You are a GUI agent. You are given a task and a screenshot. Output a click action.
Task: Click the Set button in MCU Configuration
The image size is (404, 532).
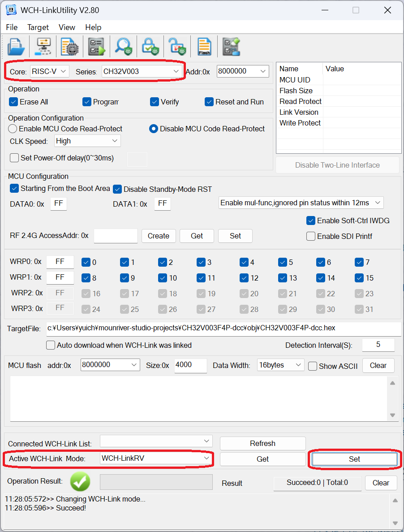235,236
